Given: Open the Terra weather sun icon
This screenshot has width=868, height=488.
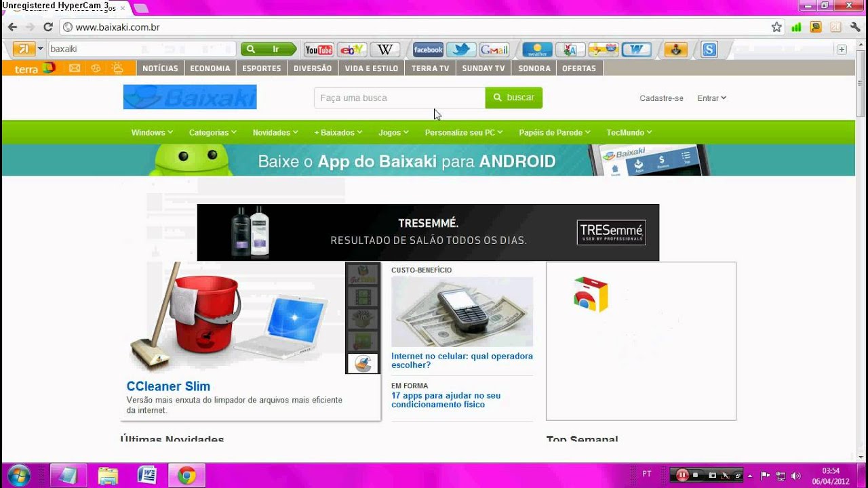Looking at the screenshot, I should [118, 68].
